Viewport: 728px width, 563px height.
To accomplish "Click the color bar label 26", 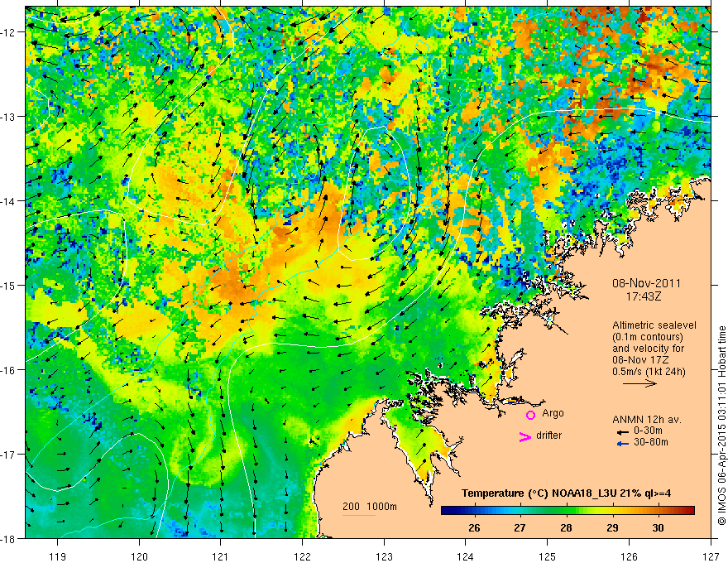I will tap(474, 527).
